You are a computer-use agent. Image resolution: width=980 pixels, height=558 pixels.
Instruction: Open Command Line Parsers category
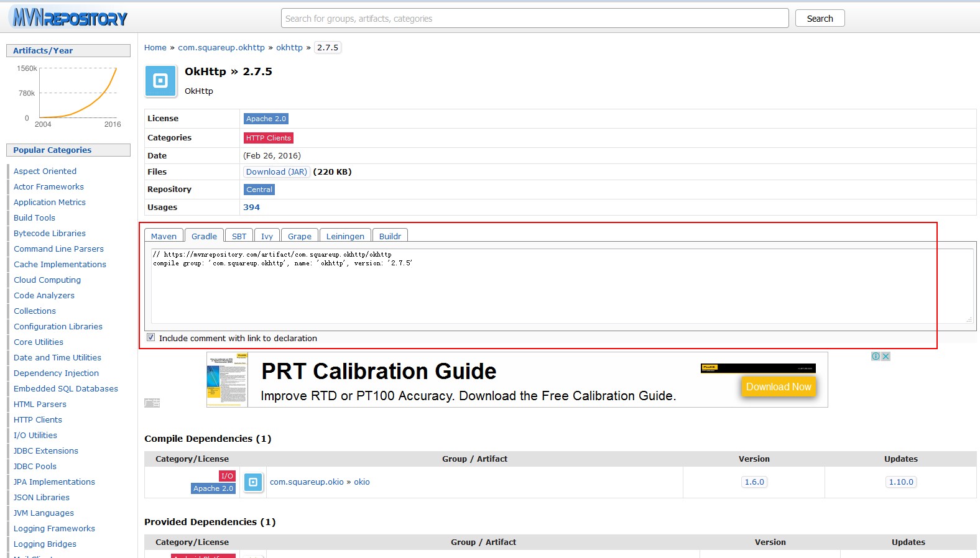click(x=59, y=249)
